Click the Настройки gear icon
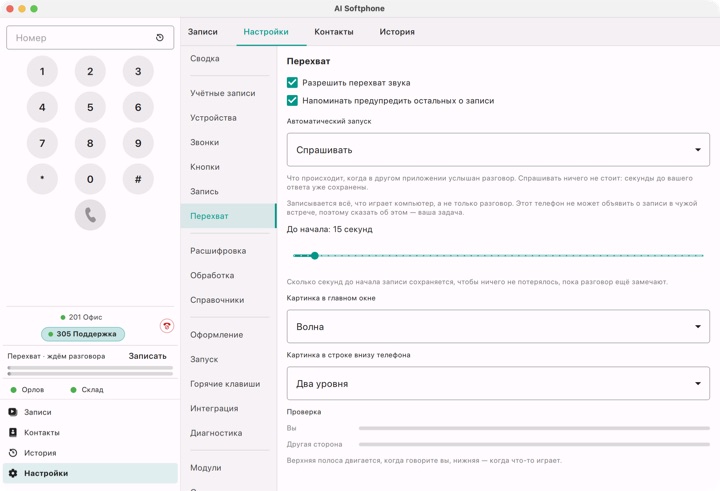Viewport: 720px width, 491px height. coord(13,473)
